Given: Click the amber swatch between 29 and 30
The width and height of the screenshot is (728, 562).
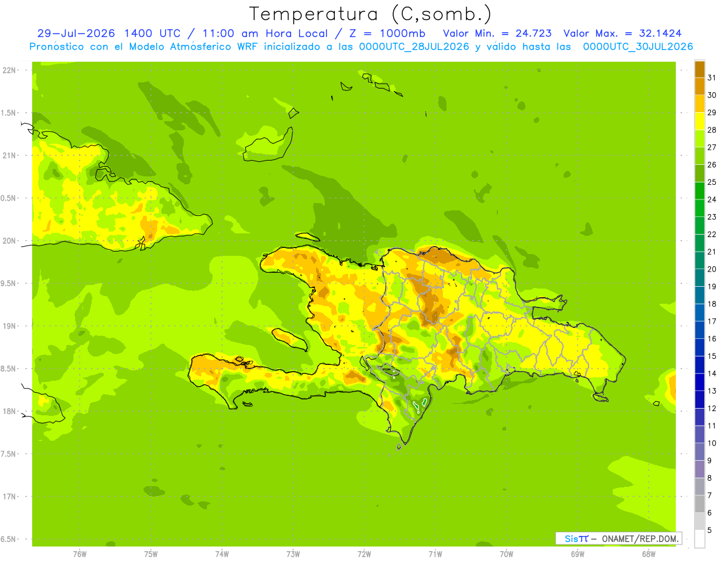Looking at the screenshot, I should 699,104.
